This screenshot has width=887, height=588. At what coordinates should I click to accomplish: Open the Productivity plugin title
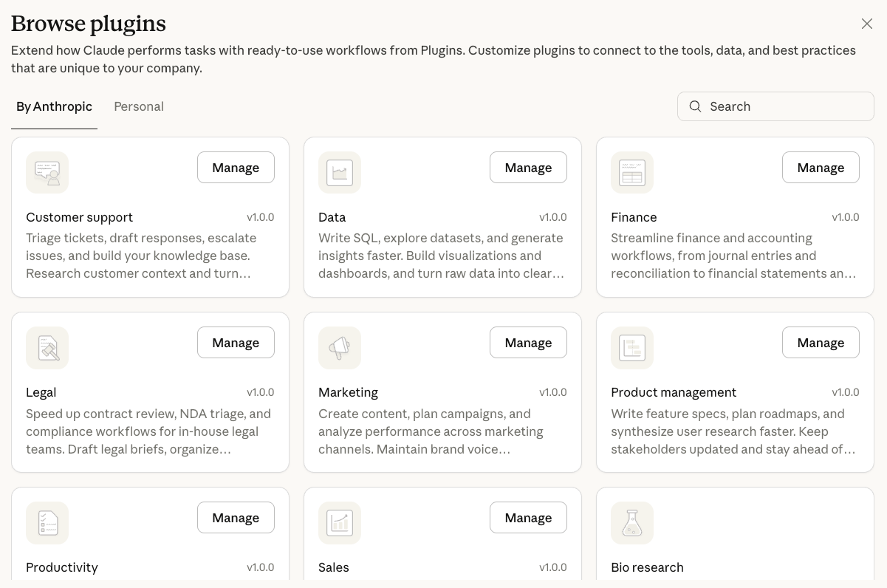(62, 567)
